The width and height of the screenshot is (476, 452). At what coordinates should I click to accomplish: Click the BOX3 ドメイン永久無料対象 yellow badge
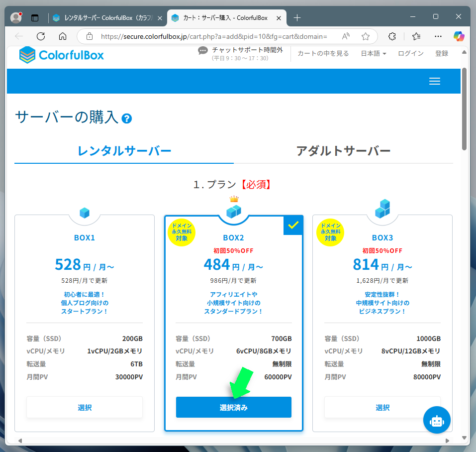[x=330, y=232]
